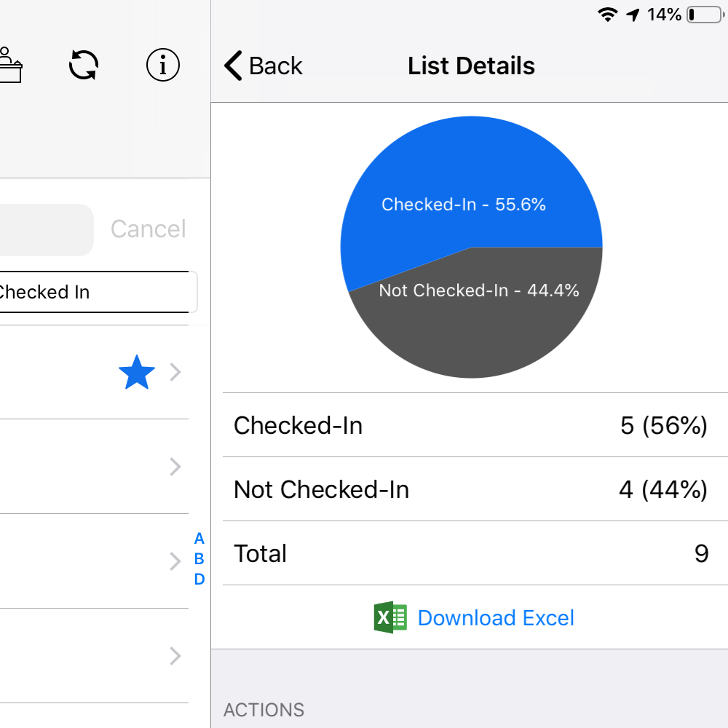This screenshot has height=728, width=728.
Task: Open the row chevron beside the A B D index
Action: [175, 561]
